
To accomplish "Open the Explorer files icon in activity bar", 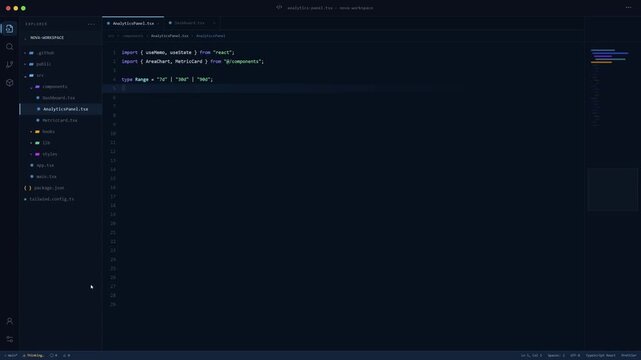I will pos(9,29).
